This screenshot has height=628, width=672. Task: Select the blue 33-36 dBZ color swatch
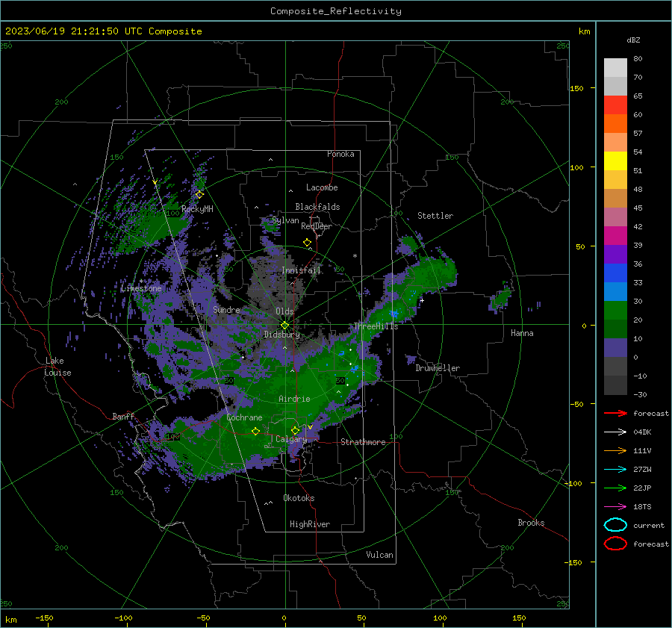click(615, 273)
